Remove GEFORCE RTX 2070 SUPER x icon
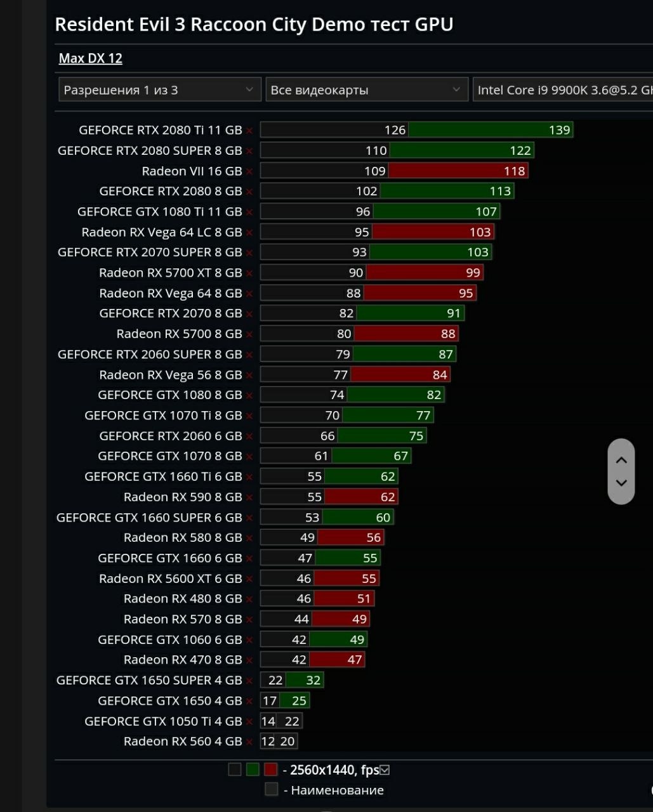This screenshot has height=812, width=653. pyautogui.click(x=249, y=253)
